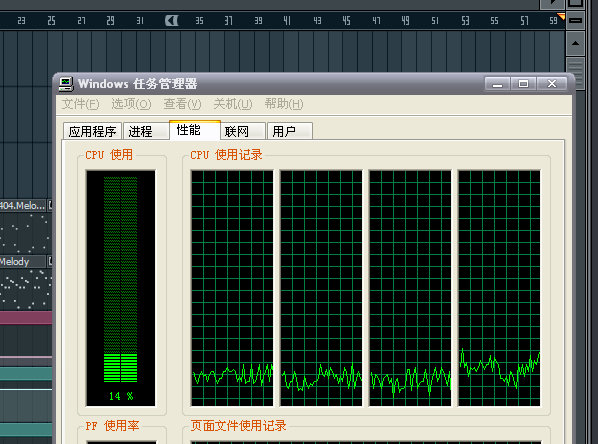Image resolution: width=598 pixels, height=444 pixels.
Task: Click the playlist vertical scroll-up arrow button
Action: pyautogui.click(x=575, y=43)
